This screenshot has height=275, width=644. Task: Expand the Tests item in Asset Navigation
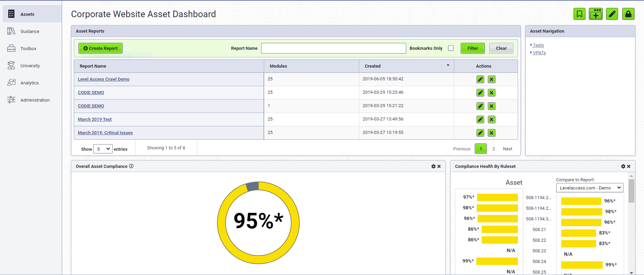[538, 45]
